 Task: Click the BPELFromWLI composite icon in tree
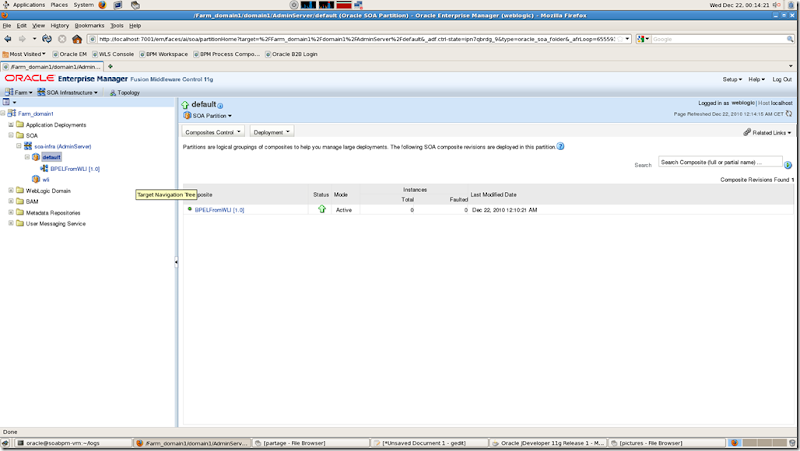[44, 168]
